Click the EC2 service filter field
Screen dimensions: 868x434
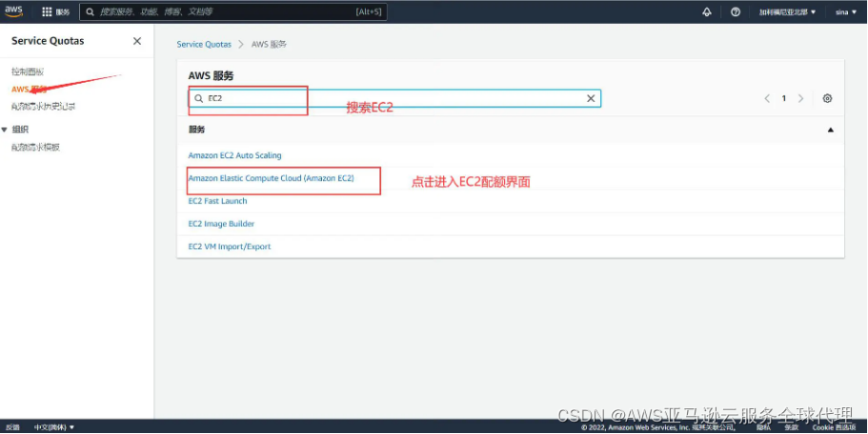point(394,98)
